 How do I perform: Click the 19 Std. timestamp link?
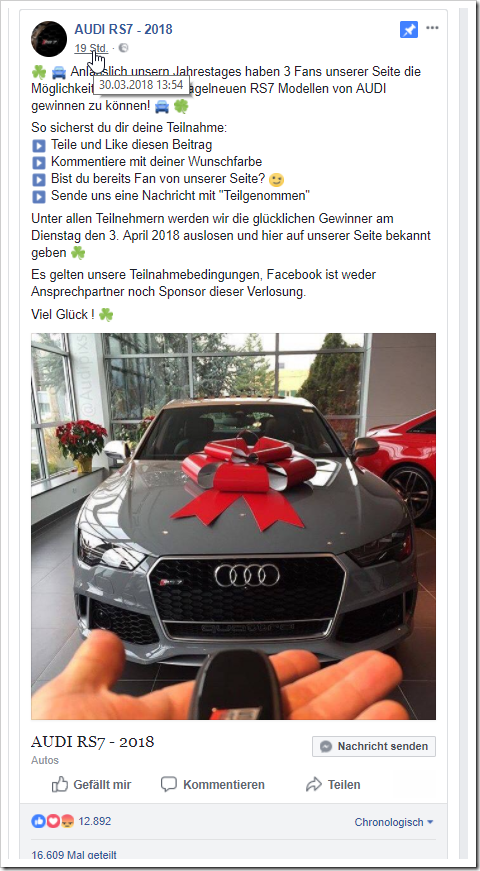coord(91,48)
